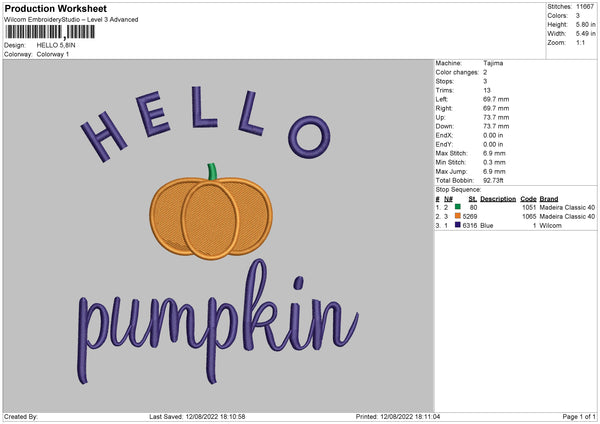Click the Tajima machine value
600x424 pixels.
point(493,63)
